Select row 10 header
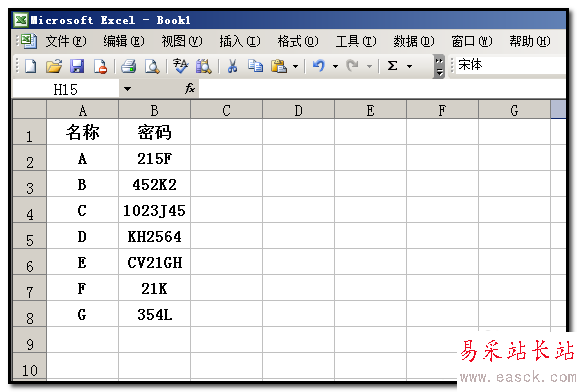This screenshot has width=577, height=392. pyautogui.click(x=30, y=366)
